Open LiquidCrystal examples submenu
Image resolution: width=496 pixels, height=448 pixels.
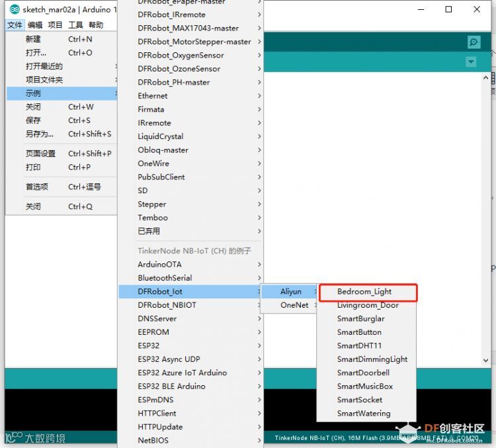[x=190, y=136]
